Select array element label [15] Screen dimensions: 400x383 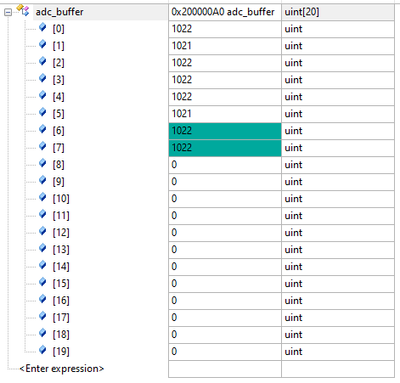coord(61,284)
